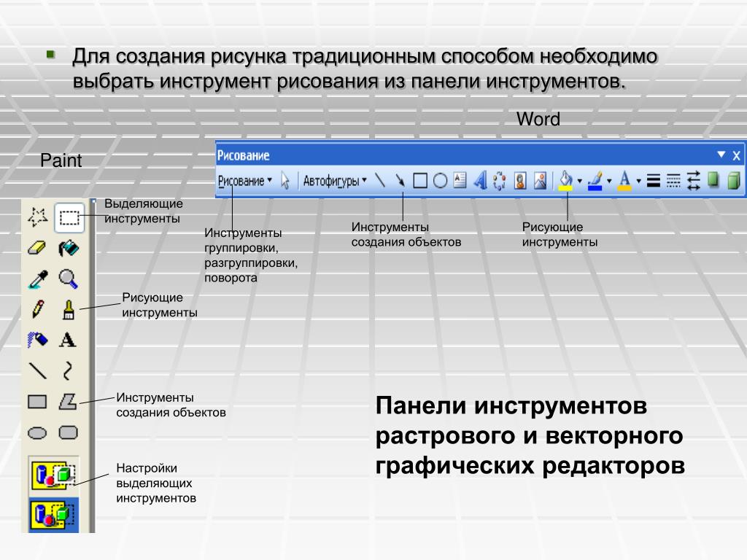Image resolution: width=747 pixels, height=560 pixels.
Task: Click the 'Настройки выделяющих инструментов' caption
Action: pyautogui.click(x=156, y=483)
